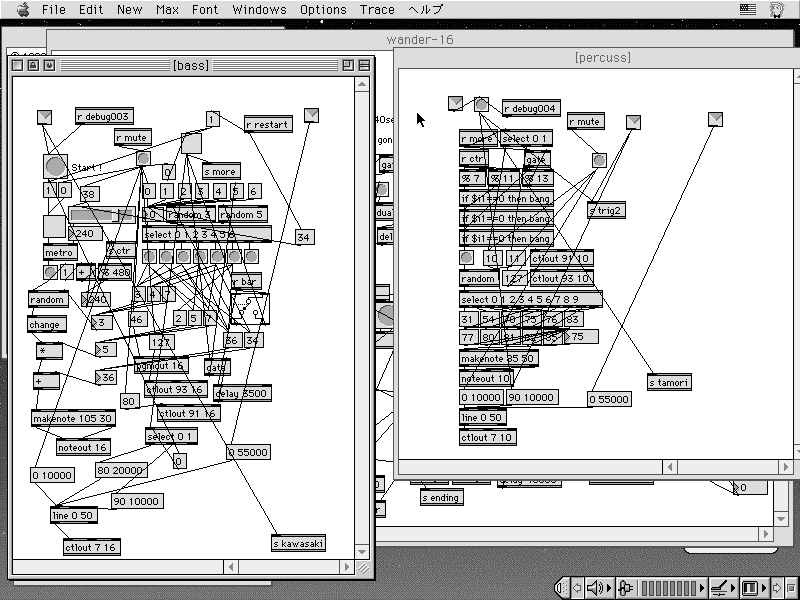Click the bang button under r mute in bass
800x600 pixels.
(143, 158)
